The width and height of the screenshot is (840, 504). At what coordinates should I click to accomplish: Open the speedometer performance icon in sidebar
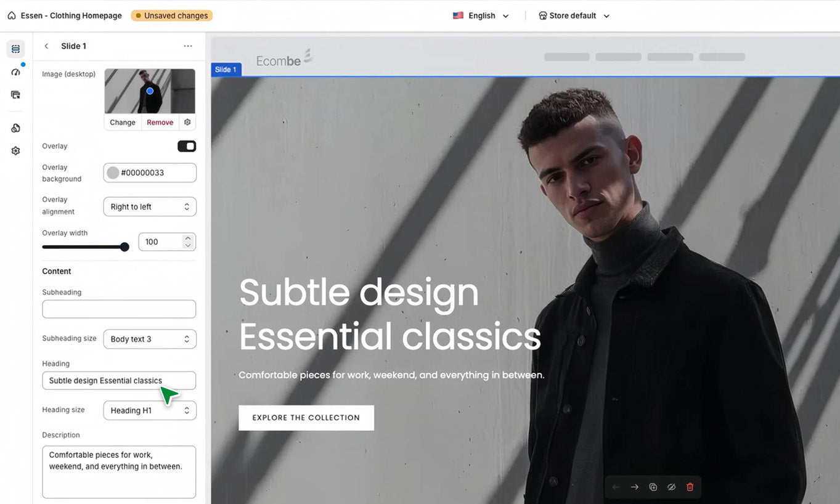pyautogui.click(x=15, y=72)
